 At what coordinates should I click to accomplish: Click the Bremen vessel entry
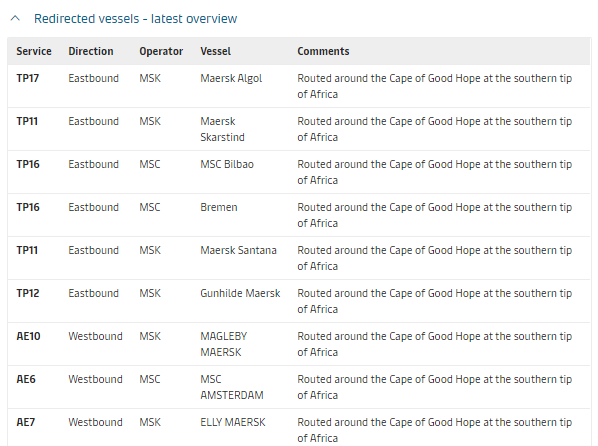[219, 207]
